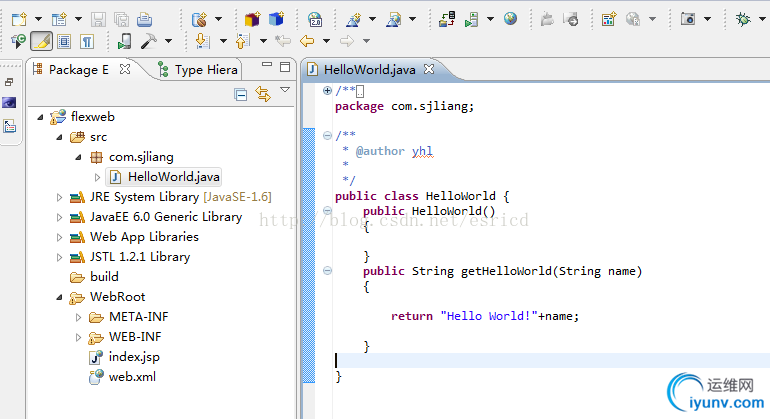
Task: Click the yellow-purple new package cube icon
Action: coord(252,19)
